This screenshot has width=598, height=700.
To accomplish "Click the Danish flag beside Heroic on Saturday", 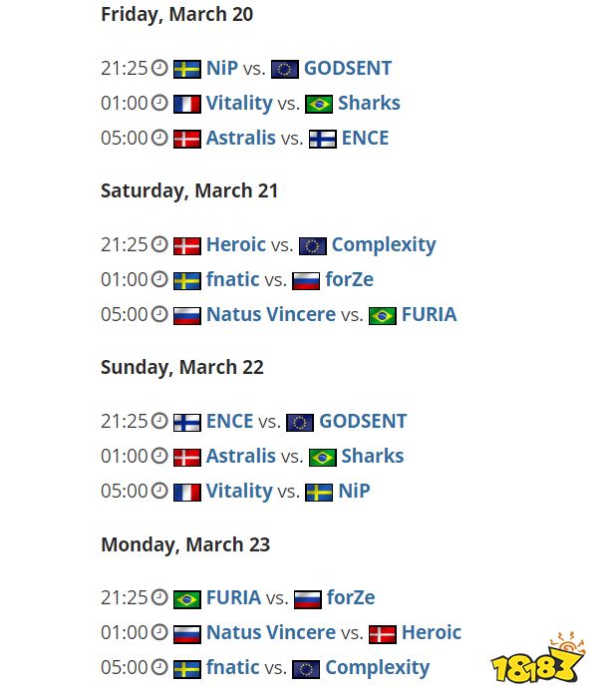I will pyautogui.click(x=186, y=245).
